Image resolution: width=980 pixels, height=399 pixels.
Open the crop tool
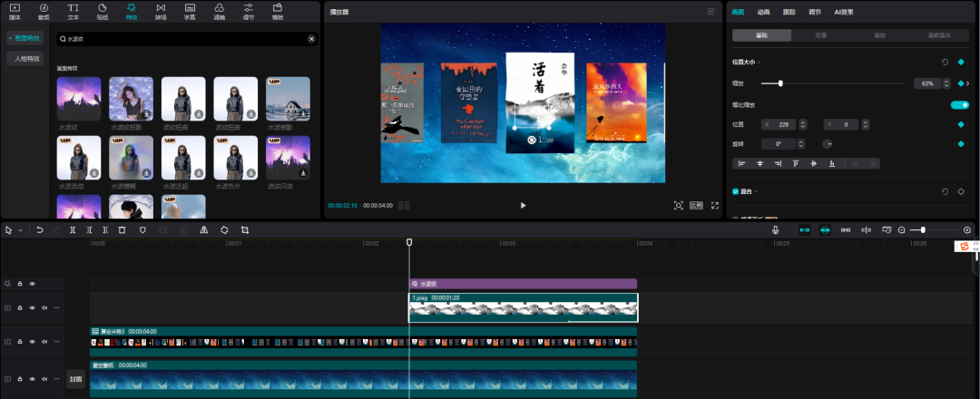(x=245, y=229)
